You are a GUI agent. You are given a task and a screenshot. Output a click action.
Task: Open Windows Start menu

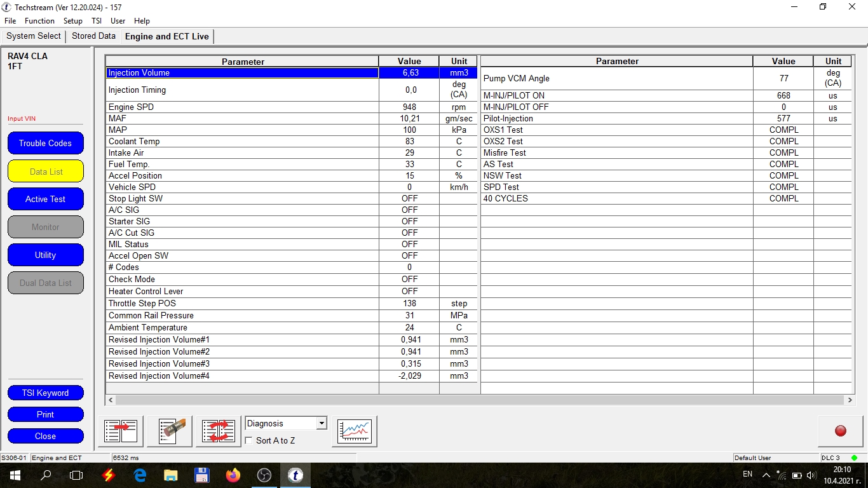(15, 475)
